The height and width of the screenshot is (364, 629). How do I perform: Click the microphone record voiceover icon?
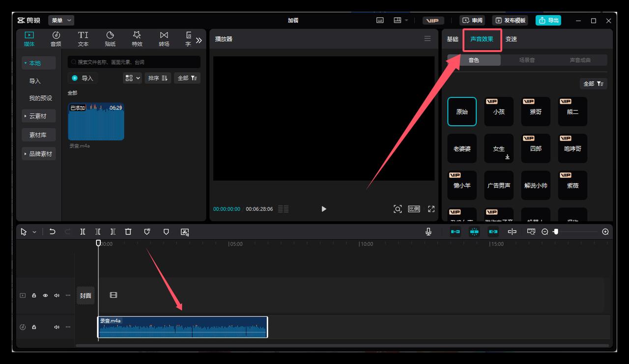point(429,232)
